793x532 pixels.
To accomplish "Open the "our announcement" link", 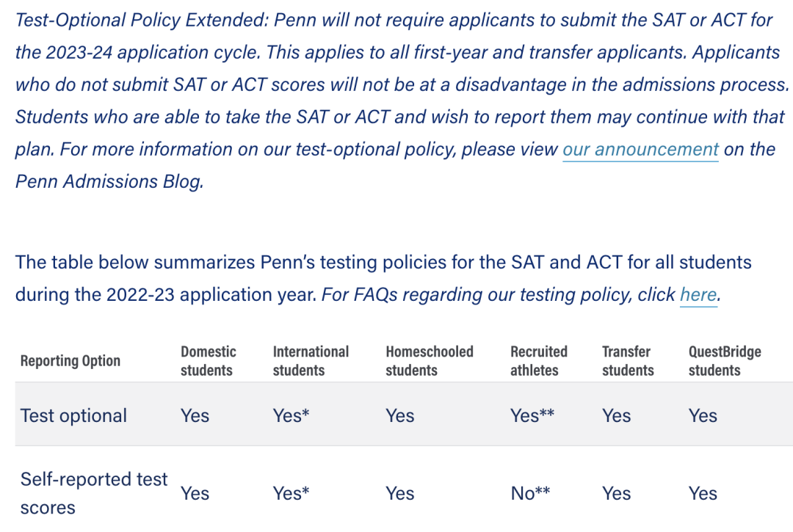I will point(640,150).
